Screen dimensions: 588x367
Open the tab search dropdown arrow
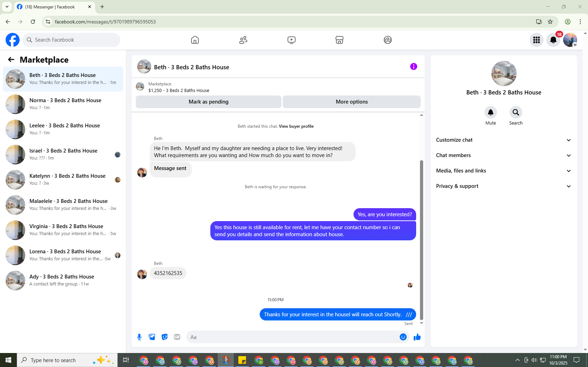[x=7, y=7]
